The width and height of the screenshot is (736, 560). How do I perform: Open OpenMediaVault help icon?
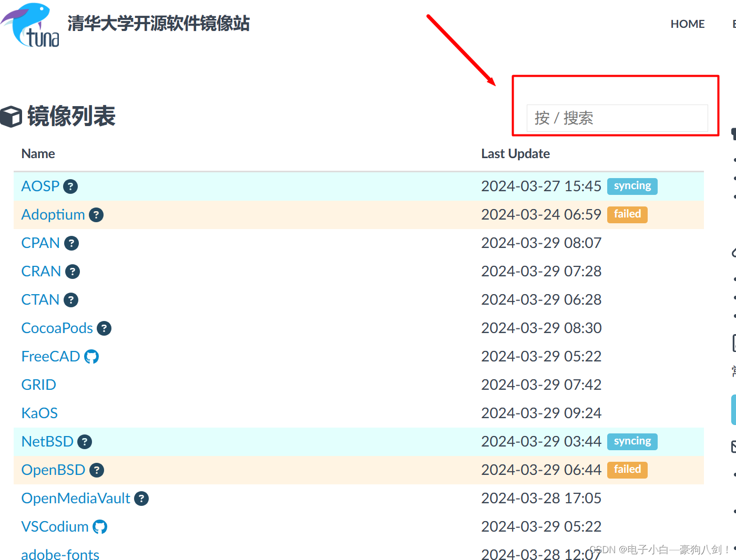141,499
